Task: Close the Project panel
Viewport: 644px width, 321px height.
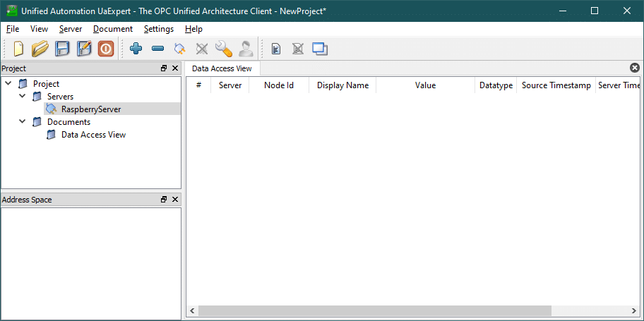Action: click(175, 68)
